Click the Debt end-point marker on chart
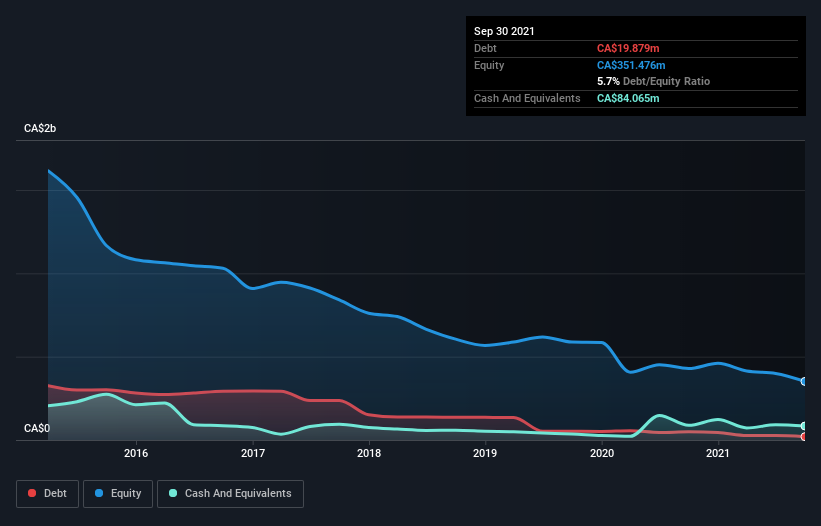The height and width of the screenshot is (526, 821). (804, 437)
